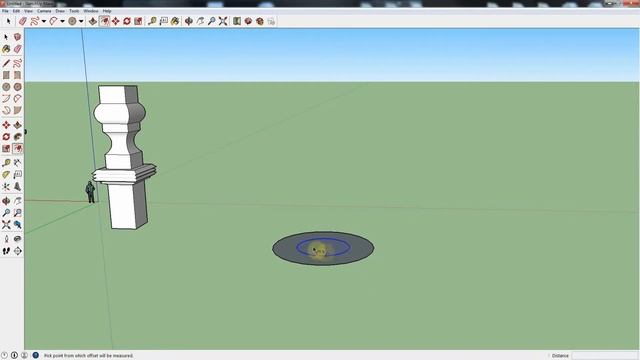Activate the Scale tool in top toolbar
Image resolution: width=640 pixels, height=360 pixels.
[x=138, y=21]
